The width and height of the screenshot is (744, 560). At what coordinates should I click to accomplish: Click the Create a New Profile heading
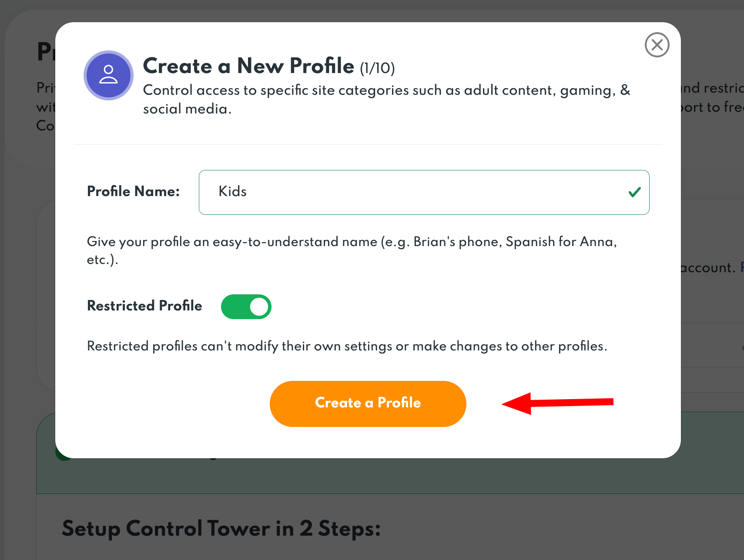point(248,66)
